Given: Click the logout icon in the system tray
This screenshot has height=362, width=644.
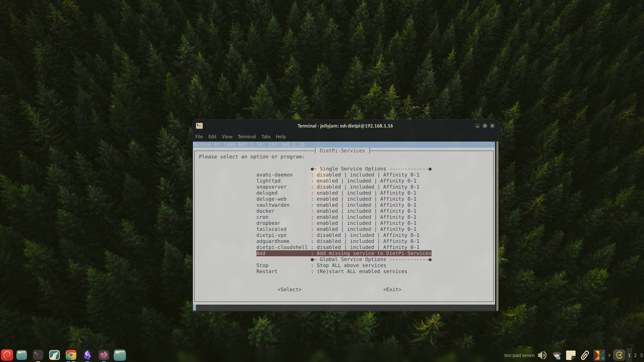Looking at the screenshot, I should click(619, 355).
